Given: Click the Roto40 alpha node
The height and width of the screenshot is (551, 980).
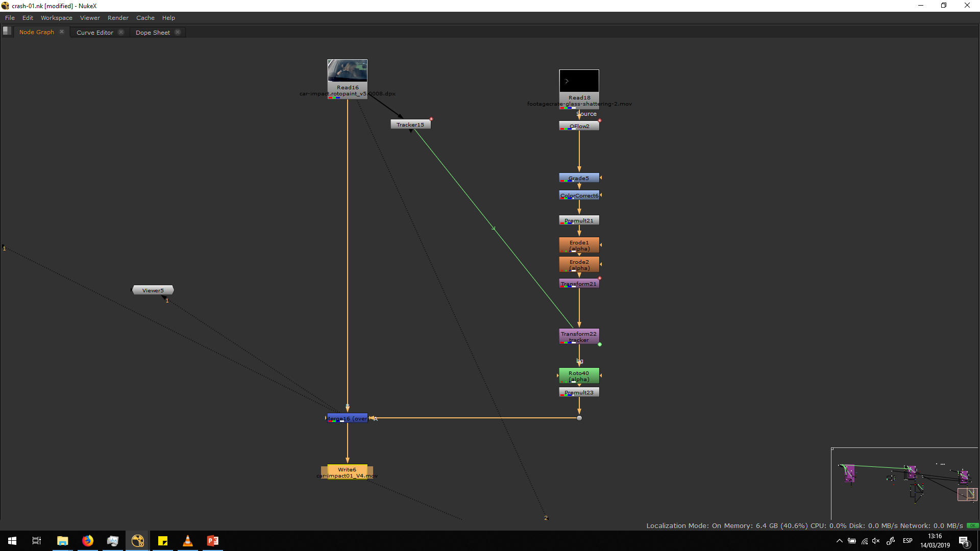Looking at the screenshot, I should [x=579, y=376].
